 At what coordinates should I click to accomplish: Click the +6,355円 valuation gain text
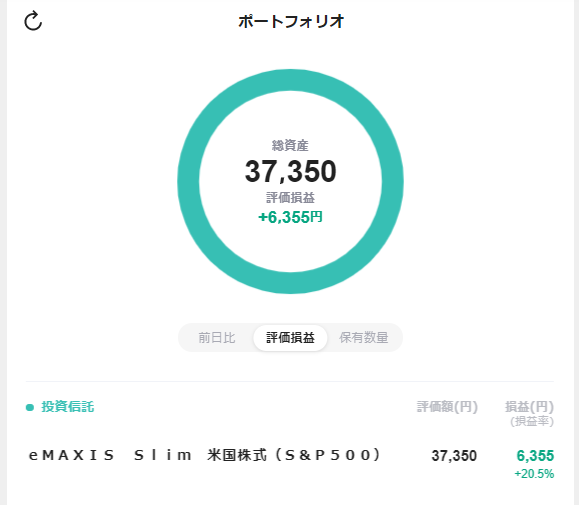point(290,217)
